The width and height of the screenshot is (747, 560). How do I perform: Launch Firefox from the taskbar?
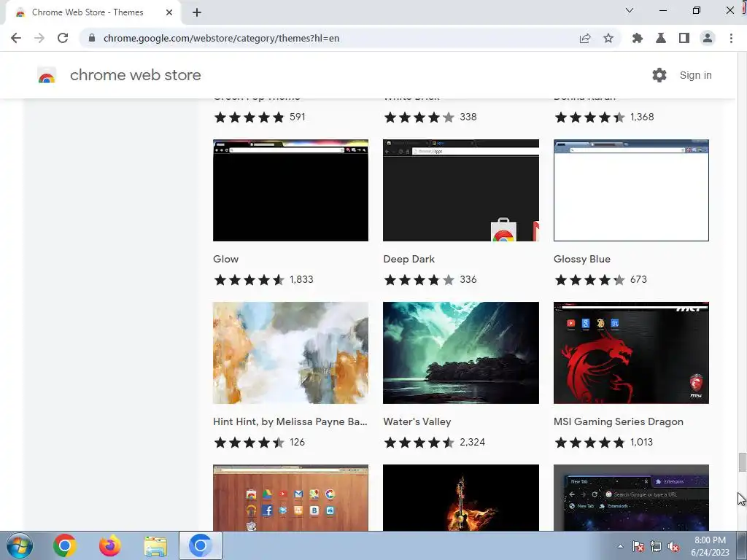(110, 545)
